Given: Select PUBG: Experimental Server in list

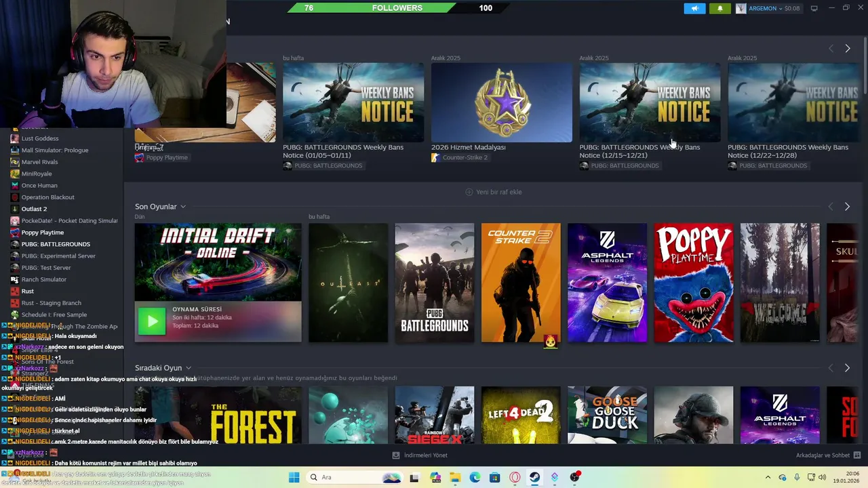Looking at the screenshot, I should point(58,256).
